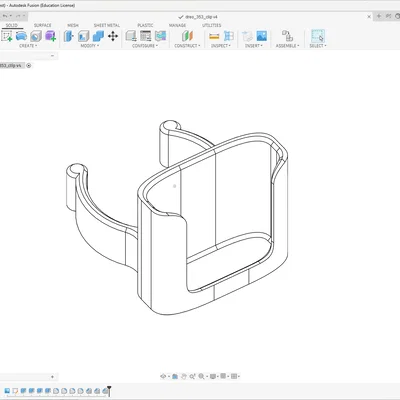Select the first sketch feature in timeline

pyautogui.click(x=15, y=391)
